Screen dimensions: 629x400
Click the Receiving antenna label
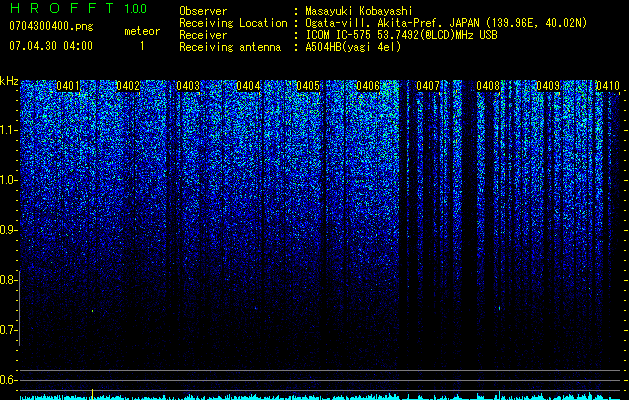(x=230, y=47)
